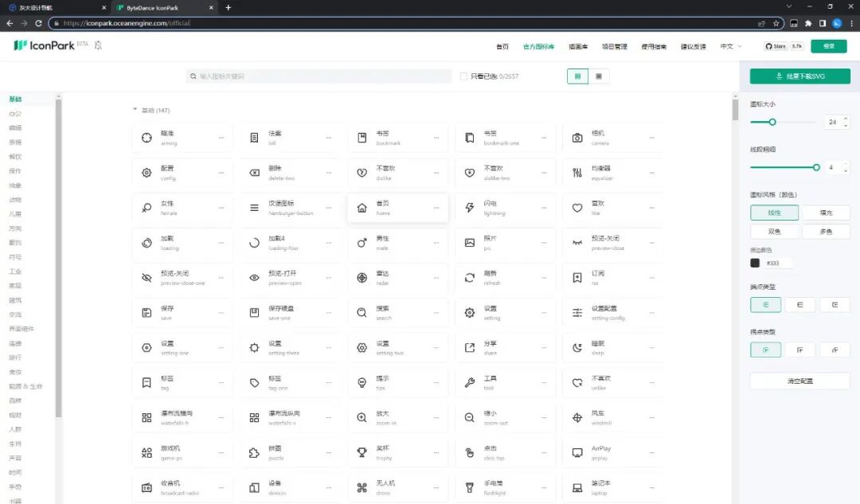The image size is (860, 504).
Task: Select 界面组件 category in left sidebar
Action: click(x=21, y=329)
